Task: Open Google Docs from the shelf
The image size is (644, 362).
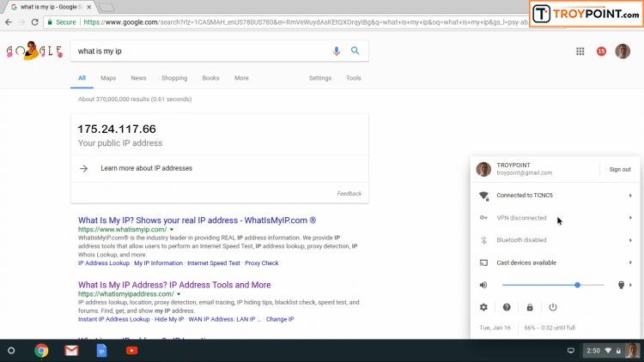Action: (x=101, y=351)
